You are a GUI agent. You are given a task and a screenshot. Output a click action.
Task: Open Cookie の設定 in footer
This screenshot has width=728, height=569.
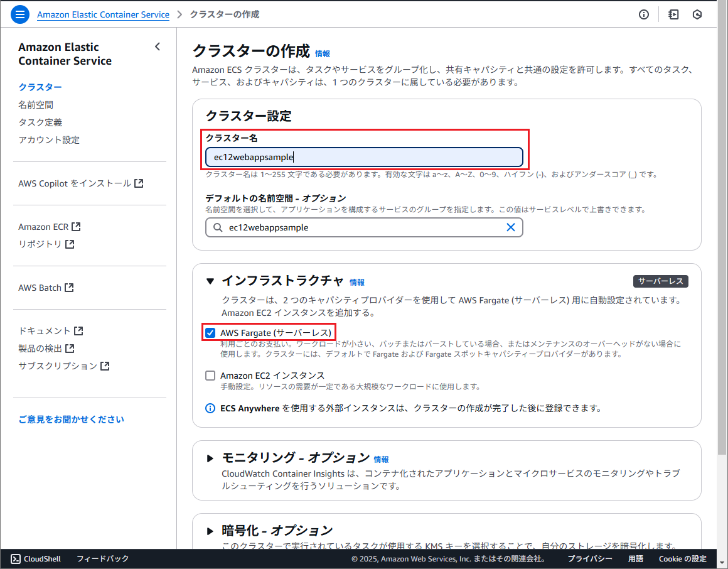[x=683, y=559]
